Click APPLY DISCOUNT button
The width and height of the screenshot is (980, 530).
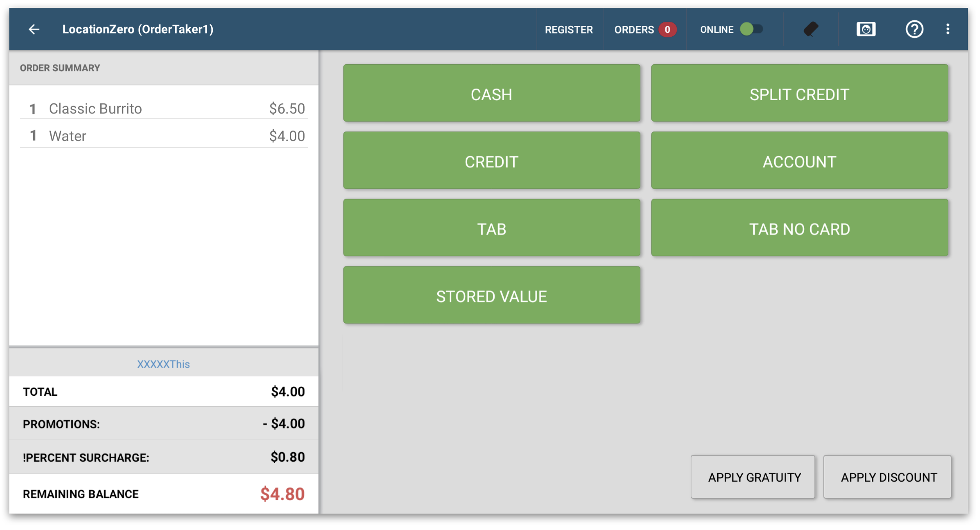click(887, 477)
